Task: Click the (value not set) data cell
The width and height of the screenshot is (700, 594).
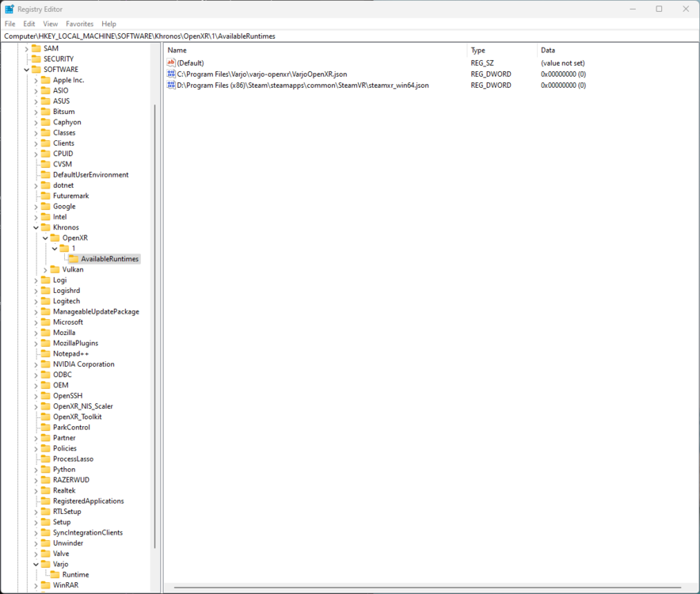Action: (562, 63)
